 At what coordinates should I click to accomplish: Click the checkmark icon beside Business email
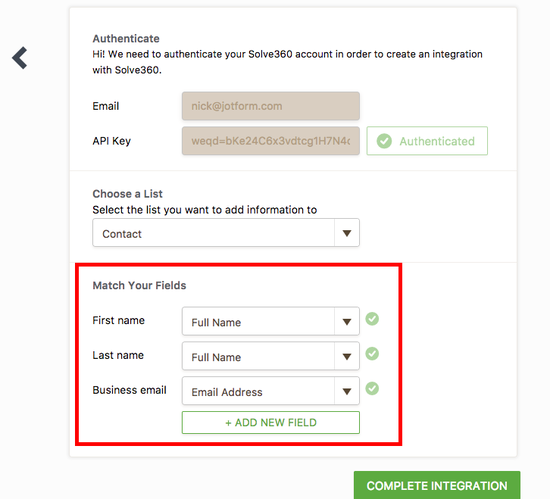pyautogui.click(x=372, y=389)
